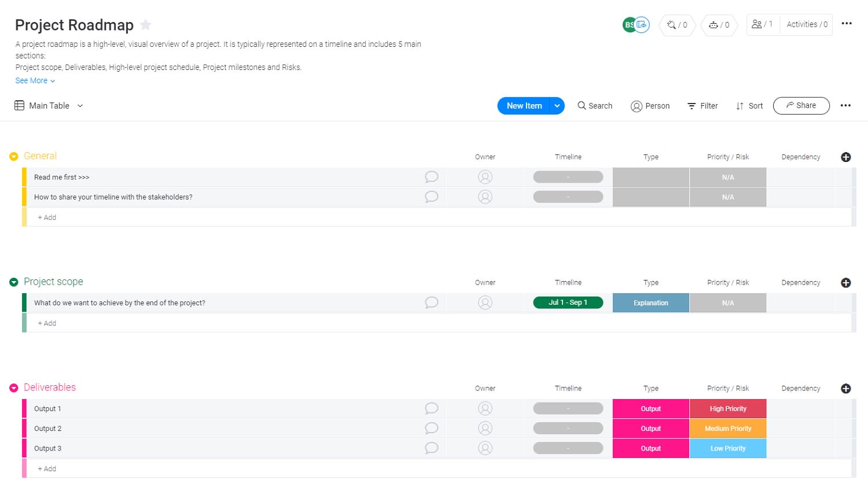The width and height of the screenshot is (868, 480).
Task: Add a column to the General group
Action: (846, 157)
